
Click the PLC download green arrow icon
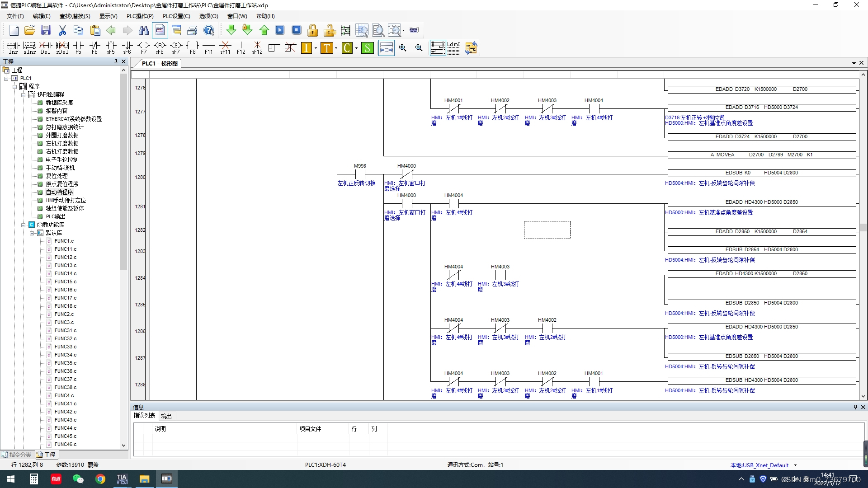coord(231,30)
